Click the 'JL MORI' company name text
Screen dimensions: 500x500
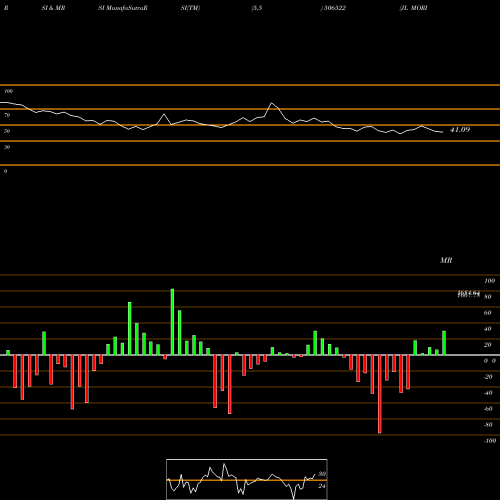coord(413,8)
